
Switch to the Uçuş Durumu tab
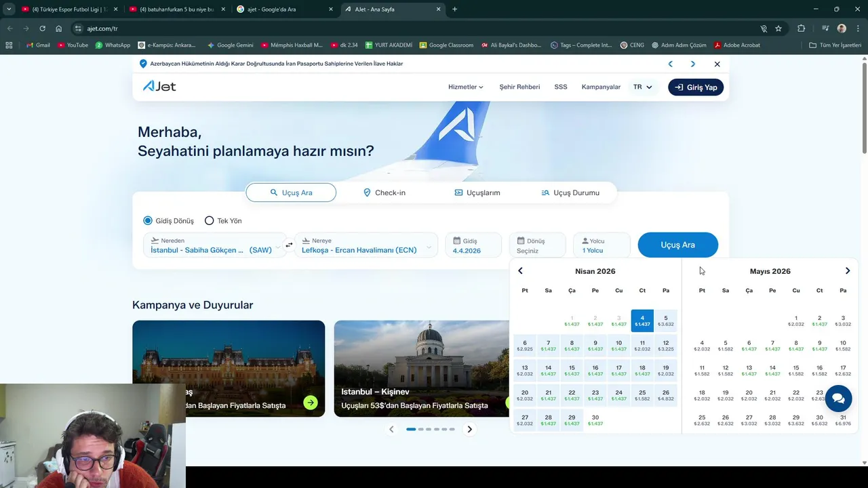(570, 192)
